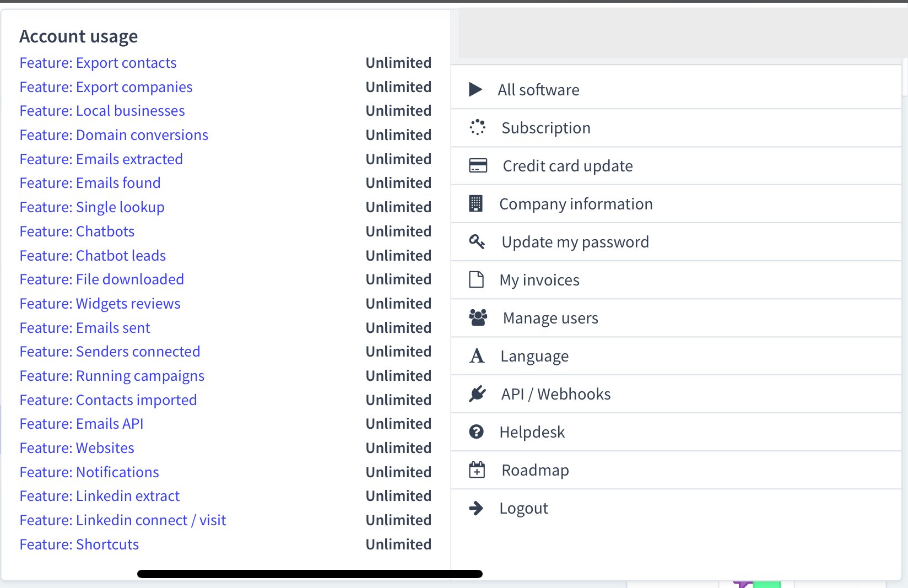Open the Language menu item
This screenshot has width=908, height=588.
pos(534,356)
